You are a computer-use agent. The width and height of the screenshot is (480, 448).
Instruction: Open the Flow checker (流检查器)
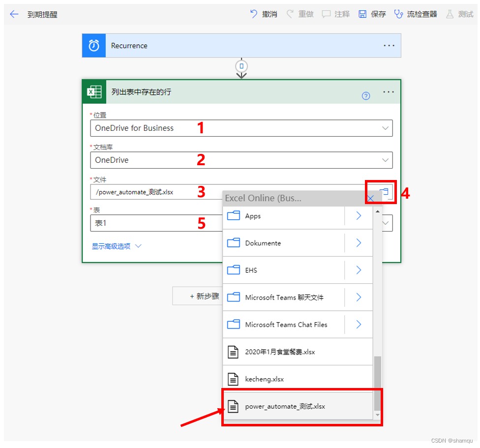(x=416, y=14)
